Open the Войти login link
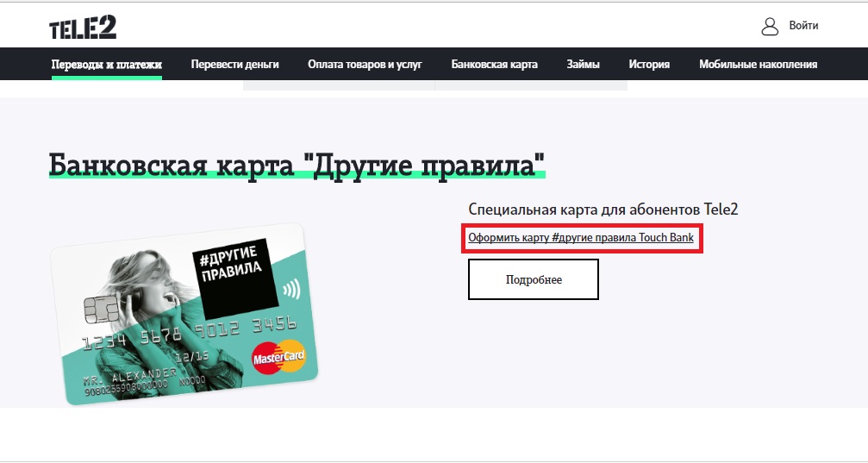The width and height of the screenshot is (868, 463). click(803, 26)
